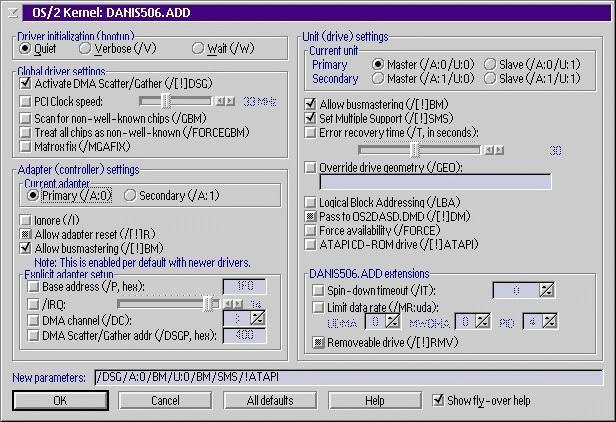The width and height of the screenshot is (616, 422).
Task: Click the New parameters text field
Action: 348,377
